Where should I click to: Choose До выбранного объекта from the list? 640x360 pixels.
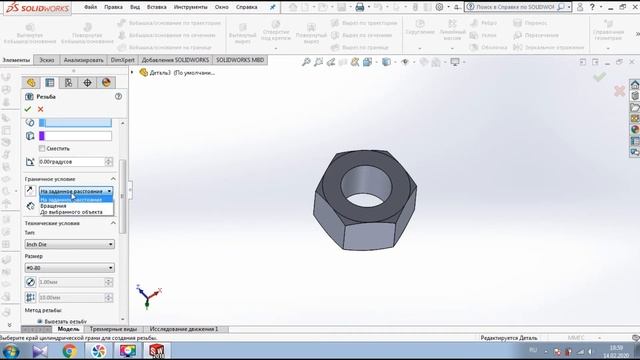[71, 212]
